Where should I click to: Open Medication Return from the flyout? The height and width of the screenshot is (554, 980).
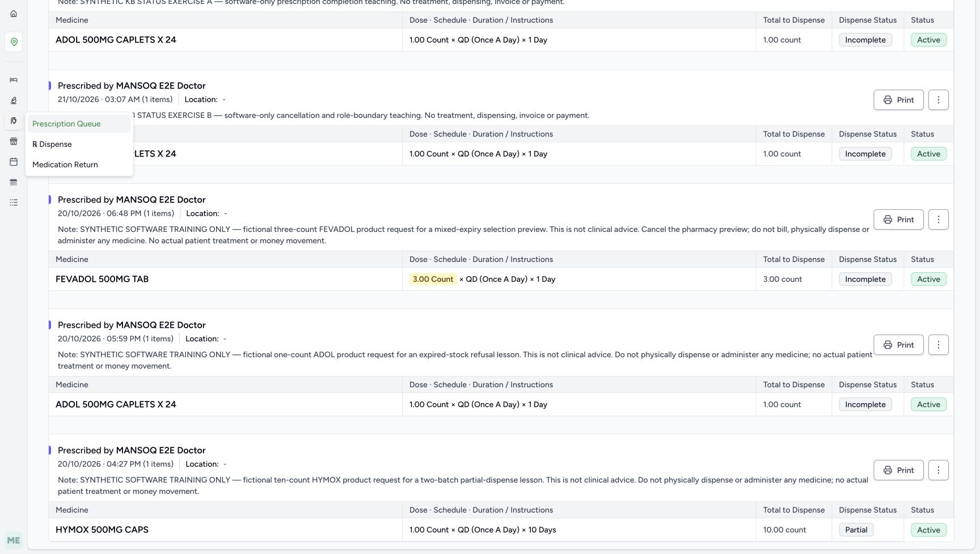pos(79,164)
